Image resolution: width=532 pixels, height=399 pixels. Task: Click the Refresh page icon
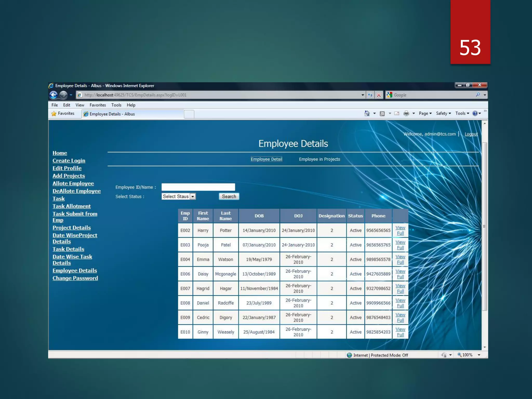(370, 95)
